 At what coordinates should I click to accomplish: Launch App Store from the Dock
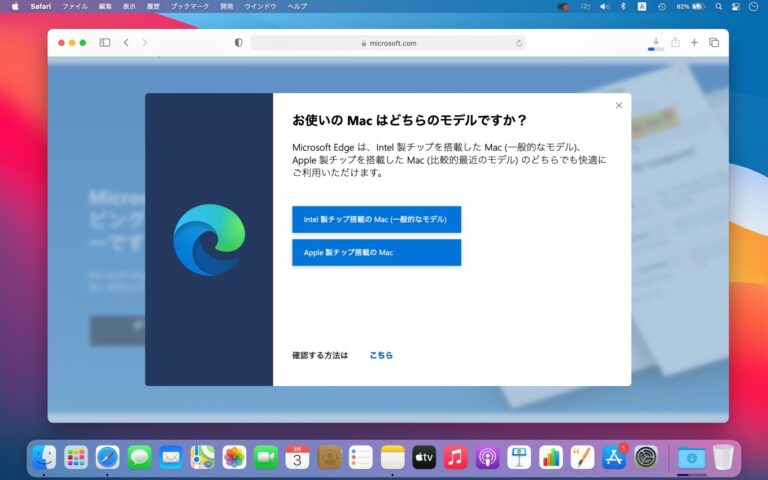tap(614, 457)
